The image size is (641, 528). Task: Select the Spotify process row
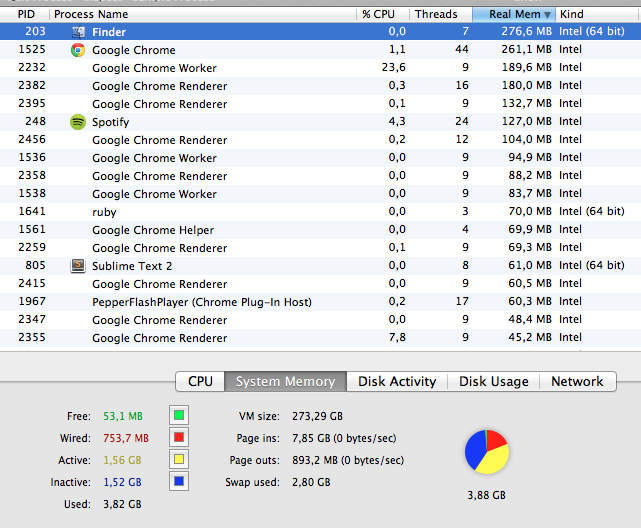320,122
